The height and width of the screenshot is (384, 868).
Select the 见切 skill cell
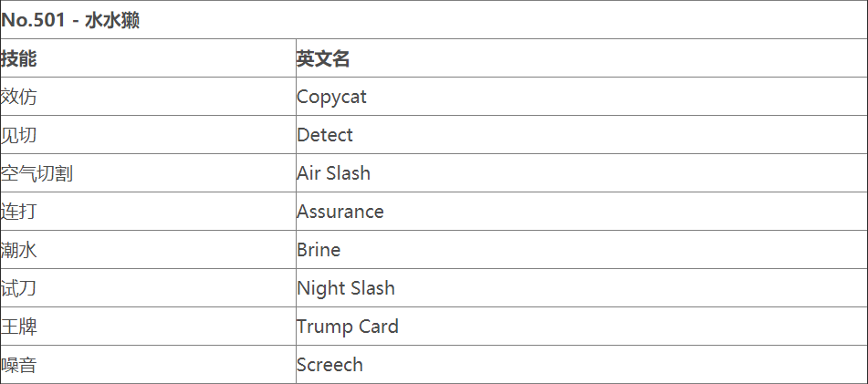click(x=19, y=135)
